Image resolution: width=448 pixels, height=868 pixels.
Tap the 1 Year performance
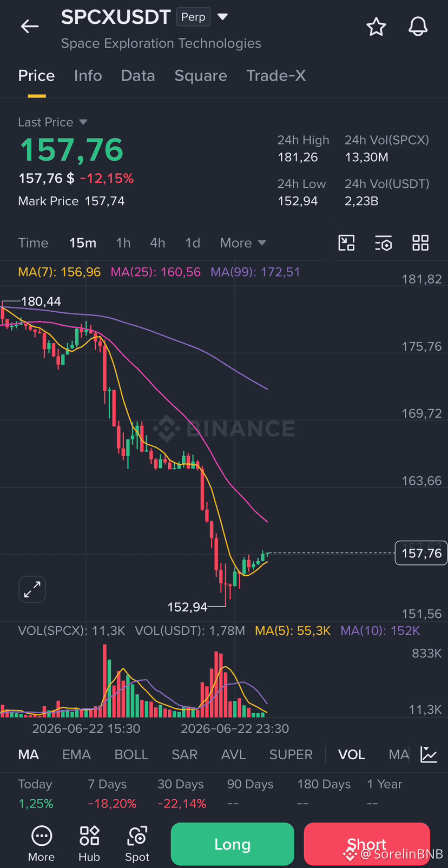[385, 794]
